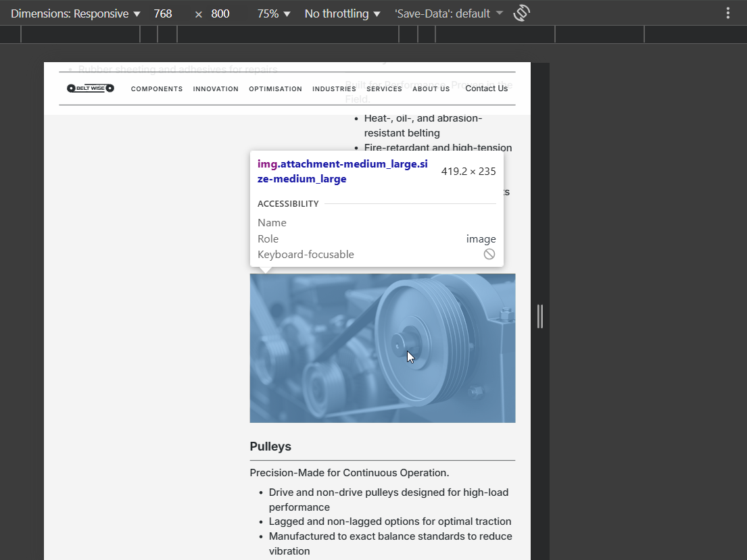
Task: Open the device toolbar more options menu
Action: click(x=728, y=14)
